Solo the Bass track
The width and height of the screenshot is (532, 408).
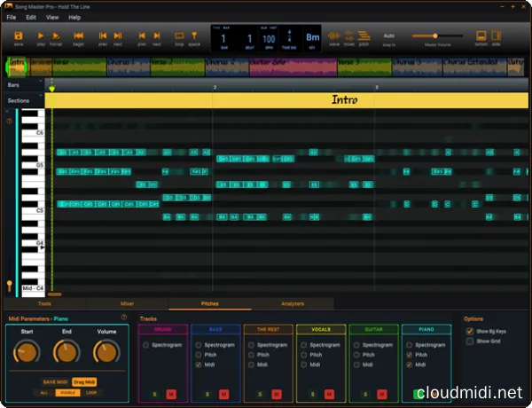point(207,394)
